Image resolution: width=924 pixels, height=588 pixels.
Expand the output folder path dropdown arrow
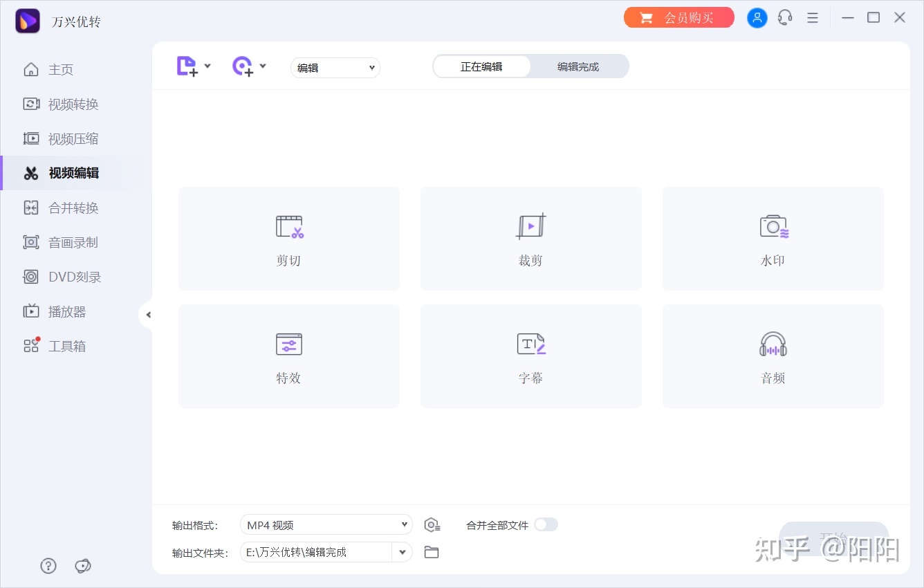403,552
